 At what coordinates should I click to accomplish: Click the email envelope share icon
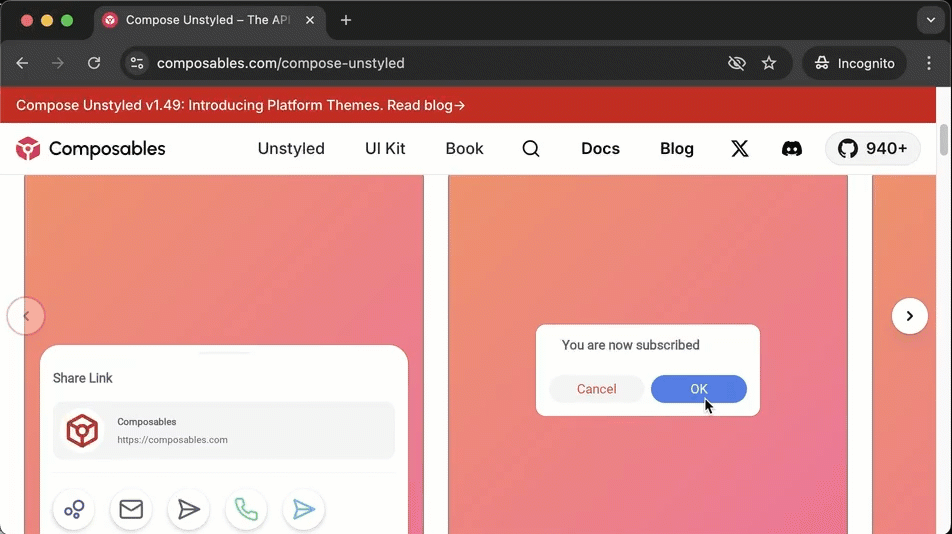tap(131, 510)
